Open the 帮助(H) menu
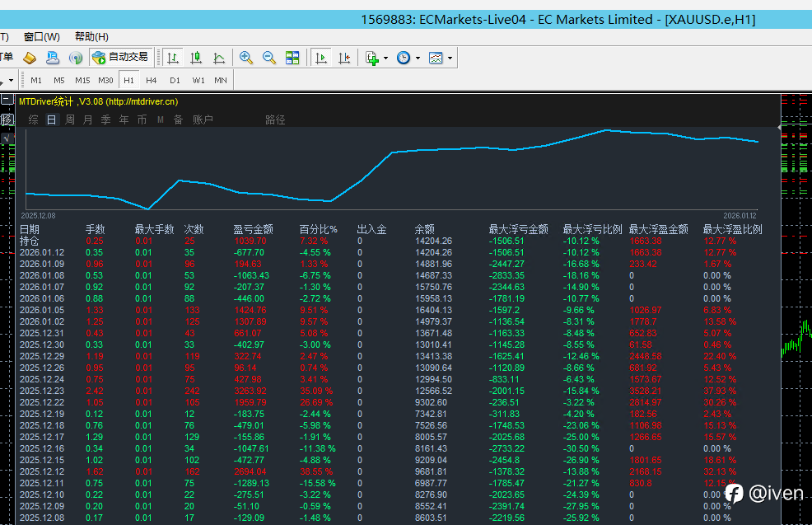812x525 pixels. tap(91, 36)
